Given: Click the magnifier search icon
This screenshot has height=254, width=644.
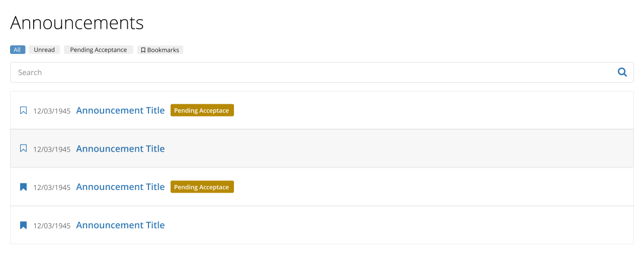Looking at the screenshot, I should 622,72.
